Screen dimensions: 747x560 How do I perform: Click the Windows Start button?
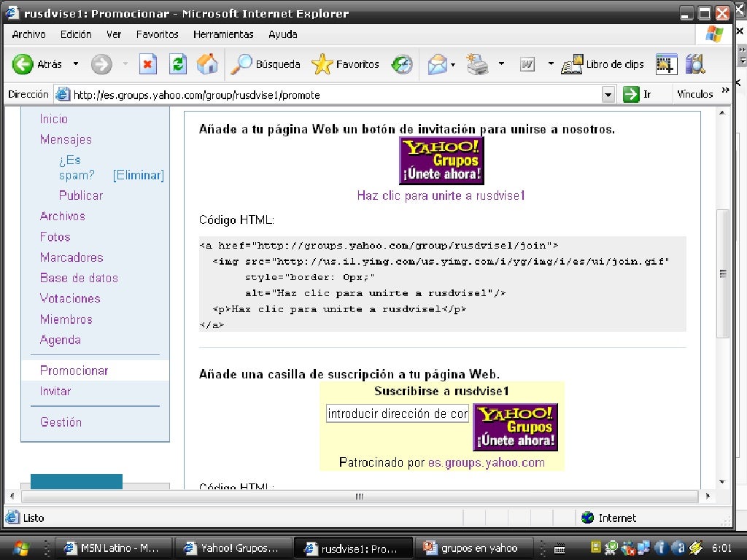[20, 548]
